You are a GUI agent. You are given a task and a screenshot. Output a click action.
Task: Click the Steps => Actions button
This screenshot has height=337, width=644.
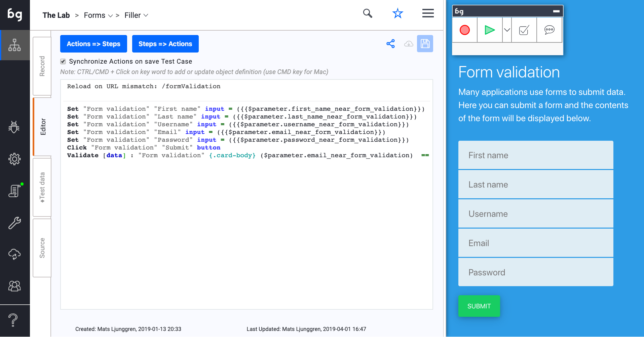[165, 44]
